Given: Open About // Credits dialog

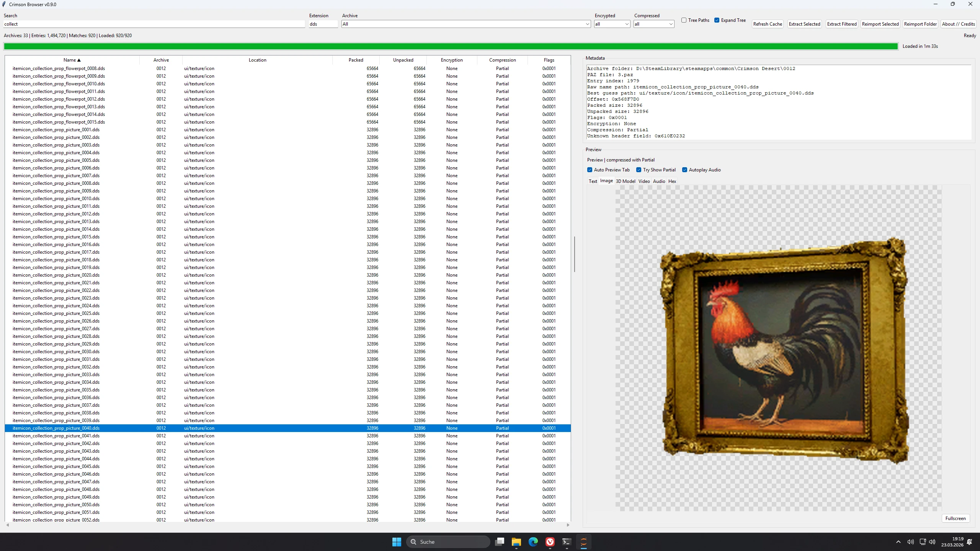Looking at the screenshot, I should point(958,24).
